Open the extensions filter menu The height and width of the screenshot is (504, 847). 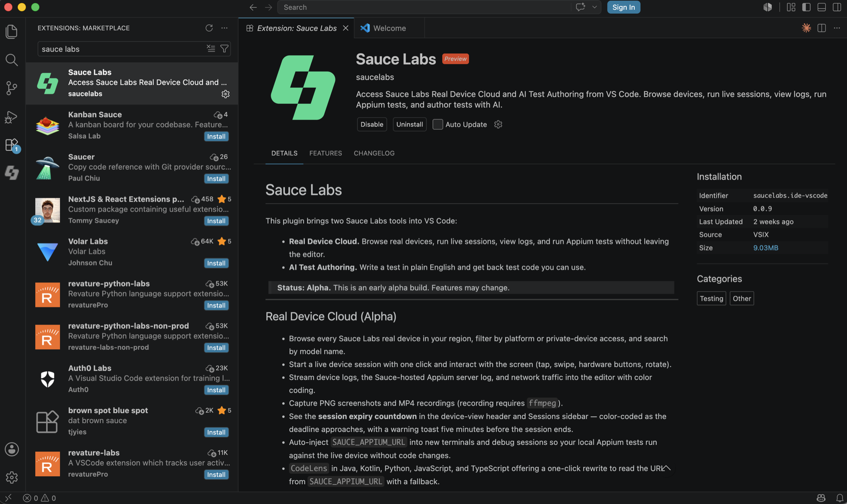[224, 49]
